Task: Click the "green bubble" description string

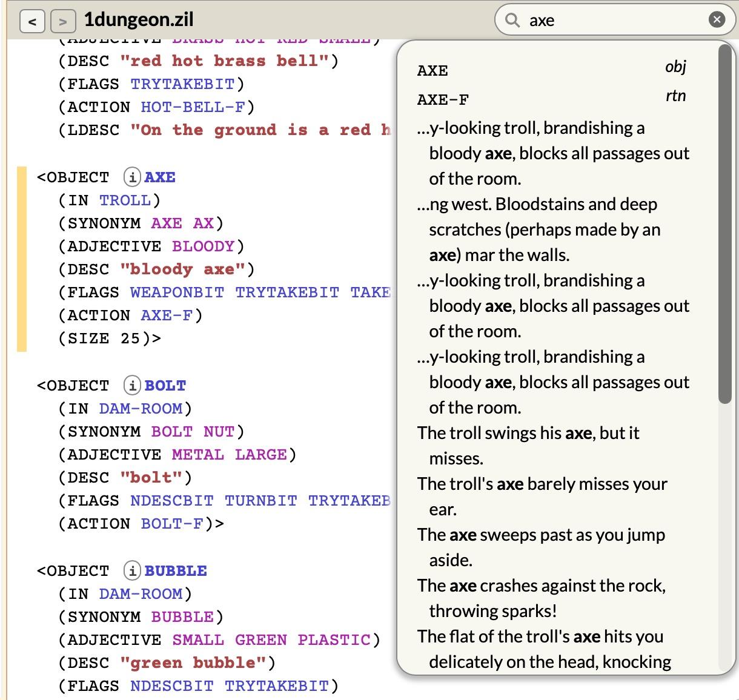Action: [193, 663]
